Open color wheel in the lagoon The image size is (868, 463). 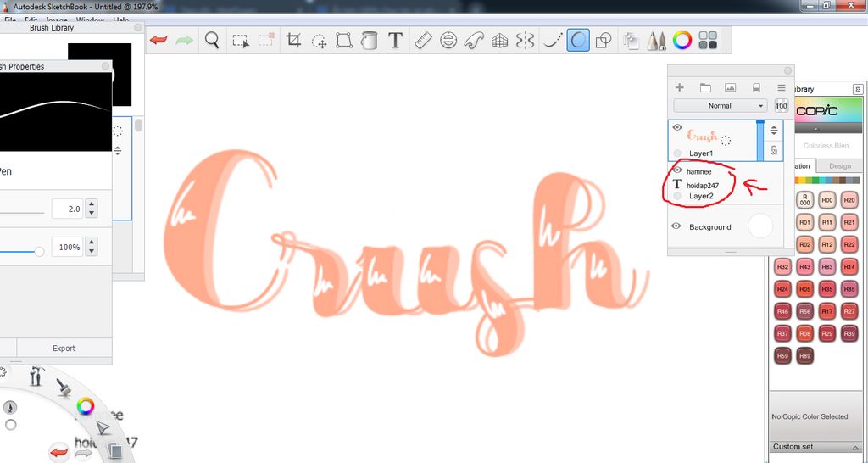86,406
